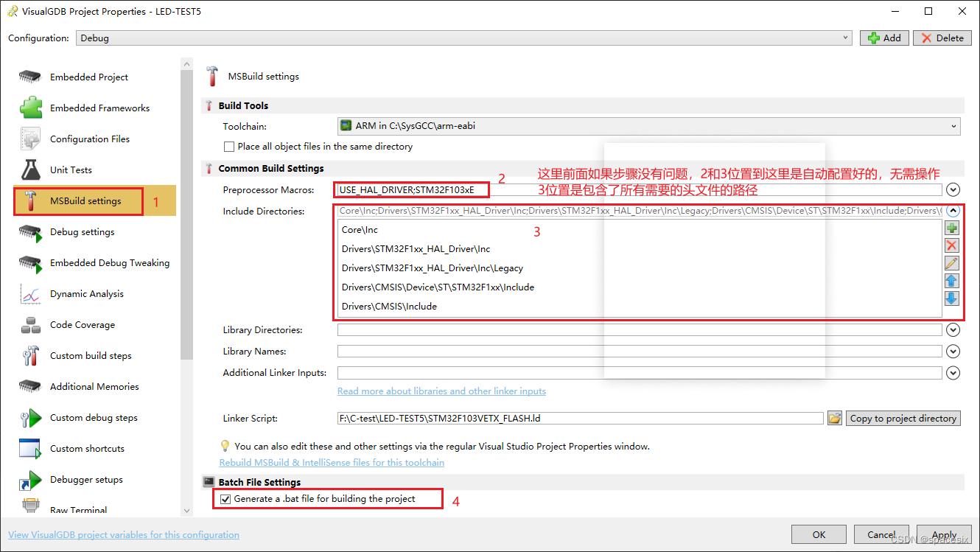Click the Additional Memories chip icon
The width and height of the screenshot is (980, 552).
pos(30,387)
